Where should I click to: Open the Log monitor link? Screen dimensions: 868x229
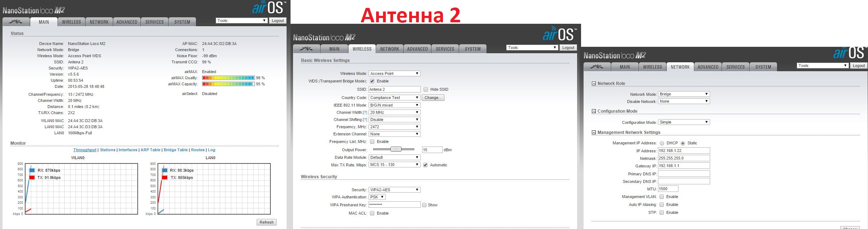click(x=211, y=150)
